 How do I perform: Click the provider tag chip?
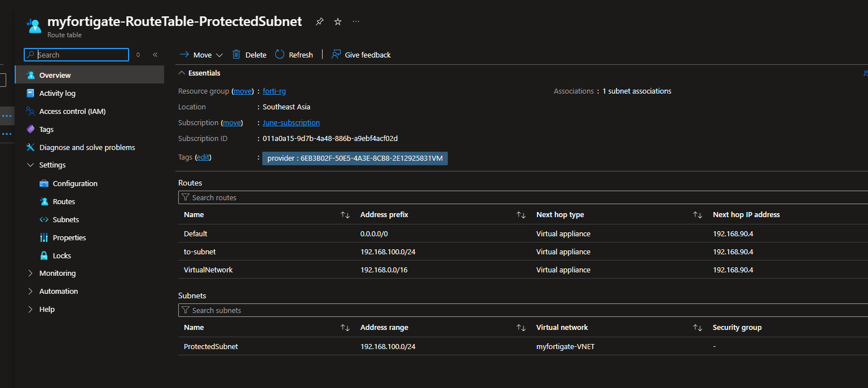point(355,158)
